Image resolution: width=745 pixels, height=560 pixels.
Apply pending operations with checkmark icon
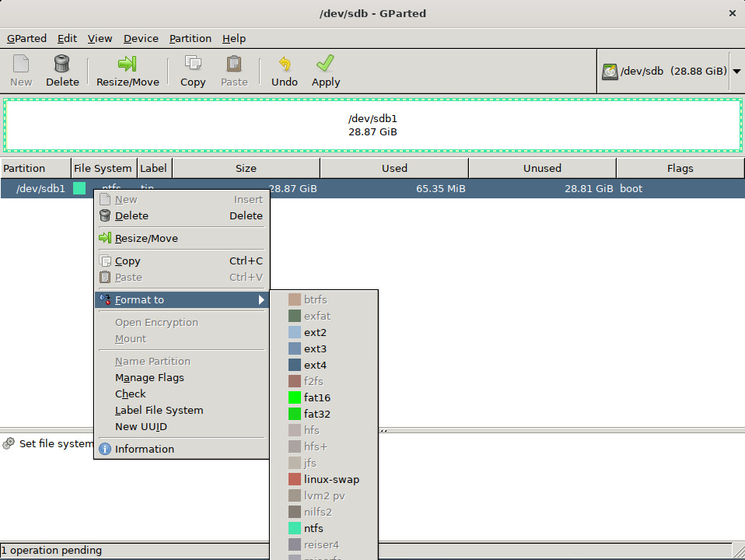click(326, 64)
